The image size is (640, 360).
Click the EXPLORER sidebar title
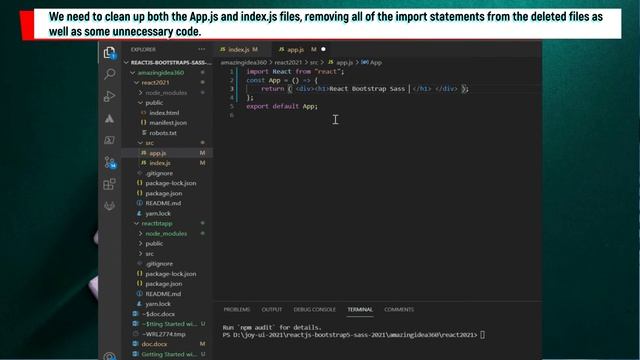pyautogui.click(x=143, y=49)
